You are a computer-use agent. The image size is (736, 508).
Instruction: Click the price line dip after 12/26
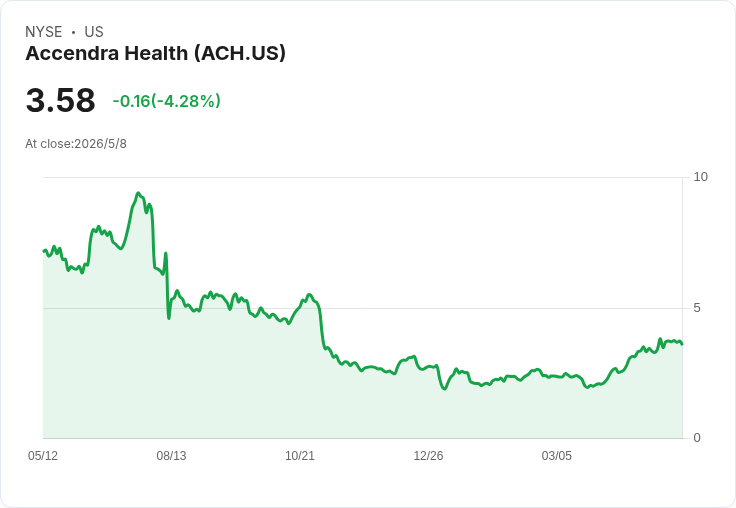(x=444, y=388)
